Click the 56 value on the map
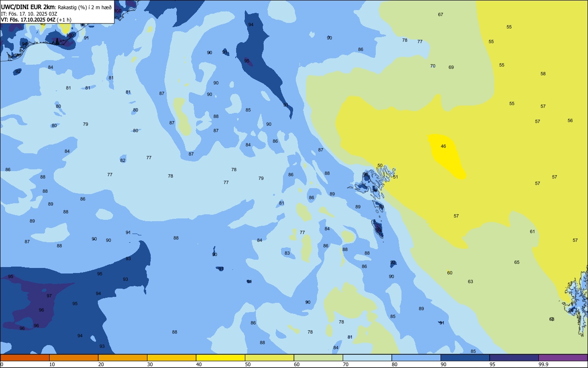The height and width of the screenshot is (368, 588). pyautogui.click(x=570, y=121)
